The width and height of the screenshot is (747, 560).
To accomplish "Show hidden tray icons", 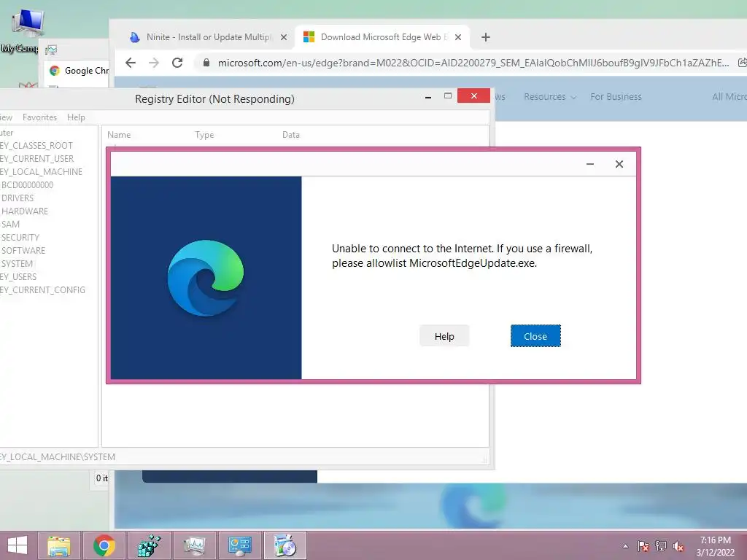I will coord(625,546).
